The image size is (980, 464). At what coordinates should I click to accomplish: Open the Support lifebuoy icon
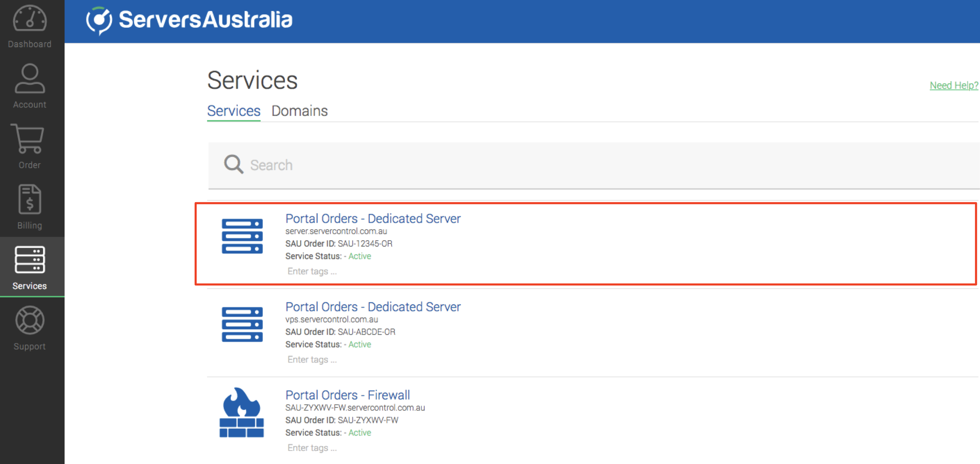[30, 320]
